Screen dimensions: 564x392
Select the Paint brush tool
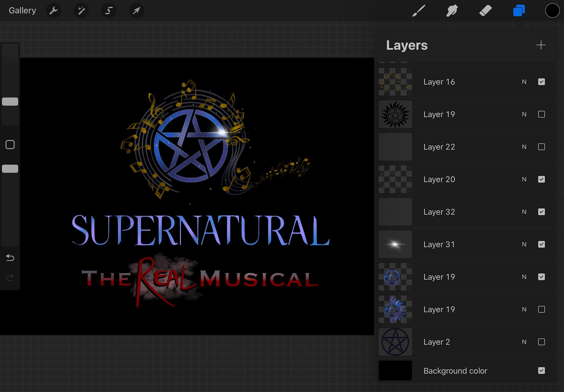pyautogui.click(x=418, y=11)
